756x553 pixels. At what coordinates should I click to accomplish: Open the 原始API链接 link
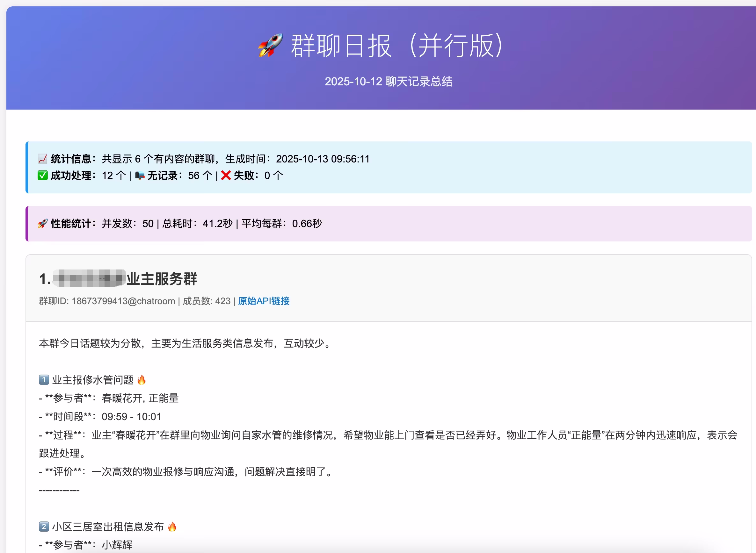(264, 301)
